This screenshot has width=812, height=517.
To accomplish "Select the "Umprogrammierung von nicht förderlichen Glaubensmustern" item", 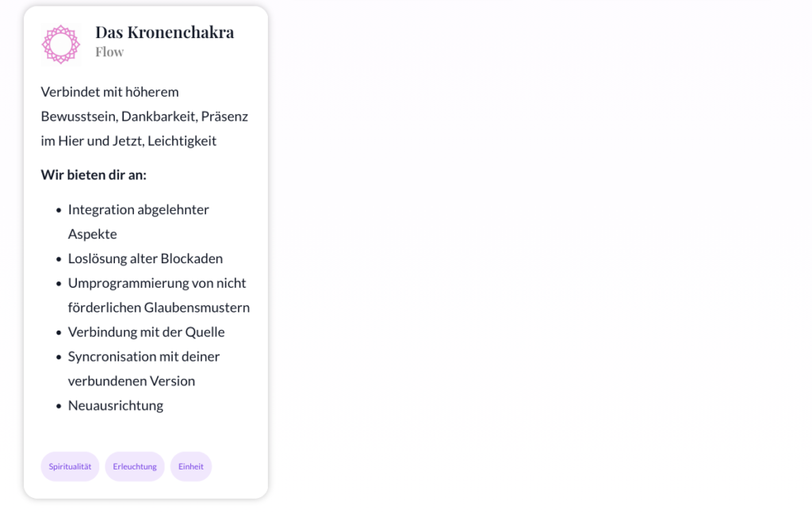I will coord(159,295).
